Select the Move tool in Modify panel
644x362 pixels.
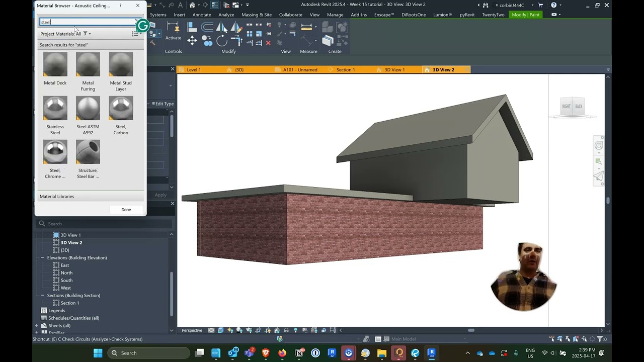click(192, 40)
